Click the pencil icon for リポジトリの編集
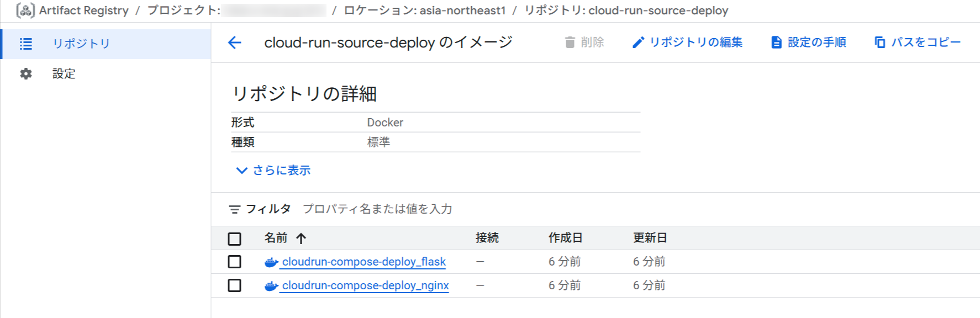 [638, 43]
